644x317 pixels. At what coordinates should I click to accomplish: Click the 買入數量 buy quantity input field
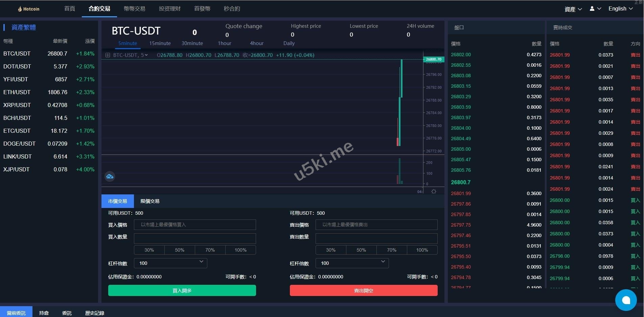click(195, 238)
